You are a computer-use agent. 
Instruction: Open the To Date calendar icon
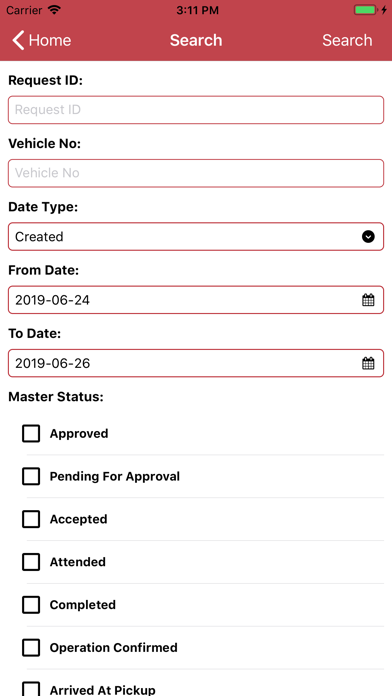coord(368,364)
